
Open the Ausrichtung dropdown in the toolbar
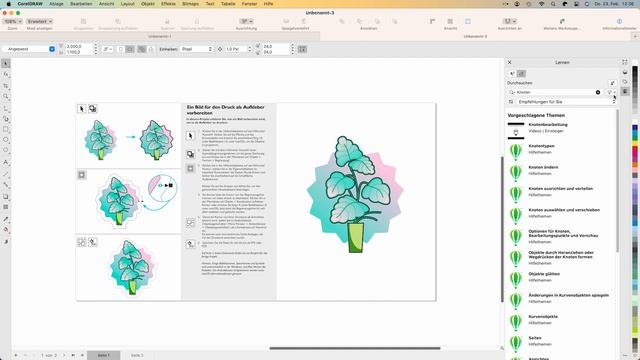(246, 21)
